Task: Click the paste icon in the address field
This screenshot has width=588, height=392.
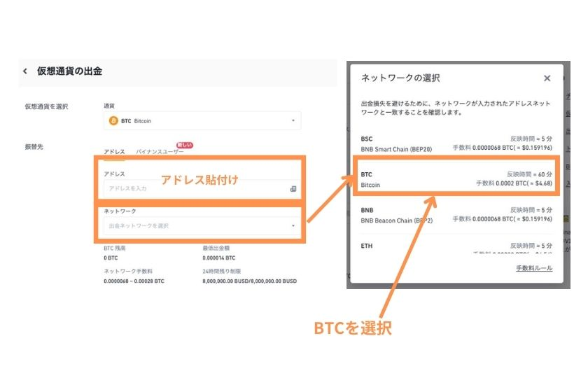Action: click(293, 189)
